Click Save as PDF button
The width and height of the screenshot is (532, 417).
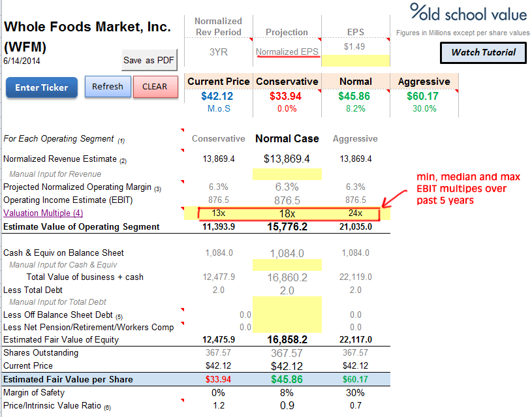(x=149, y=61)
